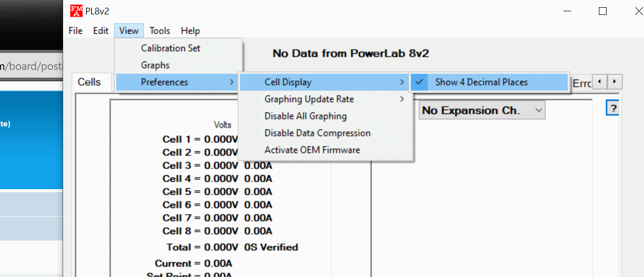Choose Disable Data Compression
This screenshot has height=277, width=644.
pos(317,133)
